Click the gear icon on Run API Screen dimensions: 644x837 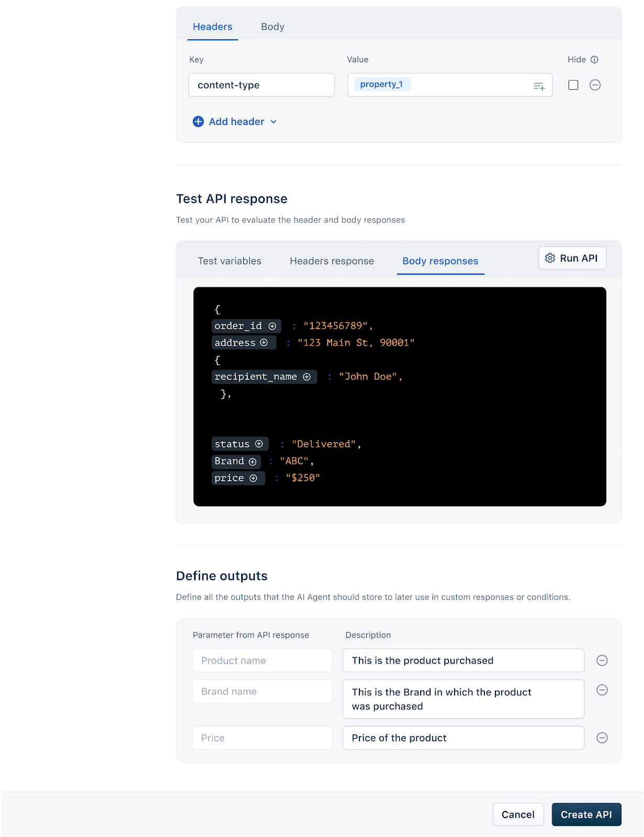[550, 258]
